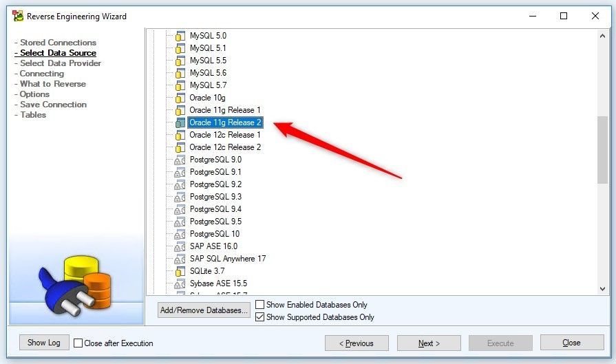
Task: Click the vertical scrollbar thumb
Action: (602, 150)
